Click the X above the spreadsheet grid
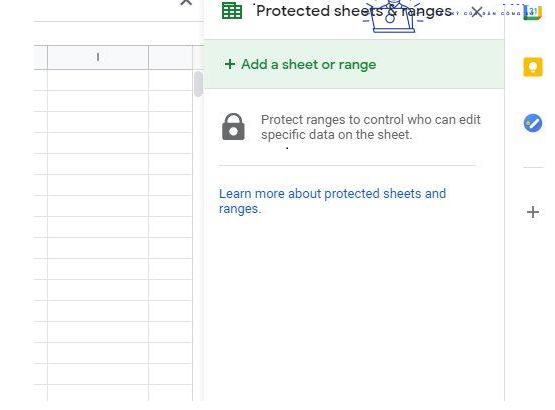555x410 pixels. click(186, 3)
